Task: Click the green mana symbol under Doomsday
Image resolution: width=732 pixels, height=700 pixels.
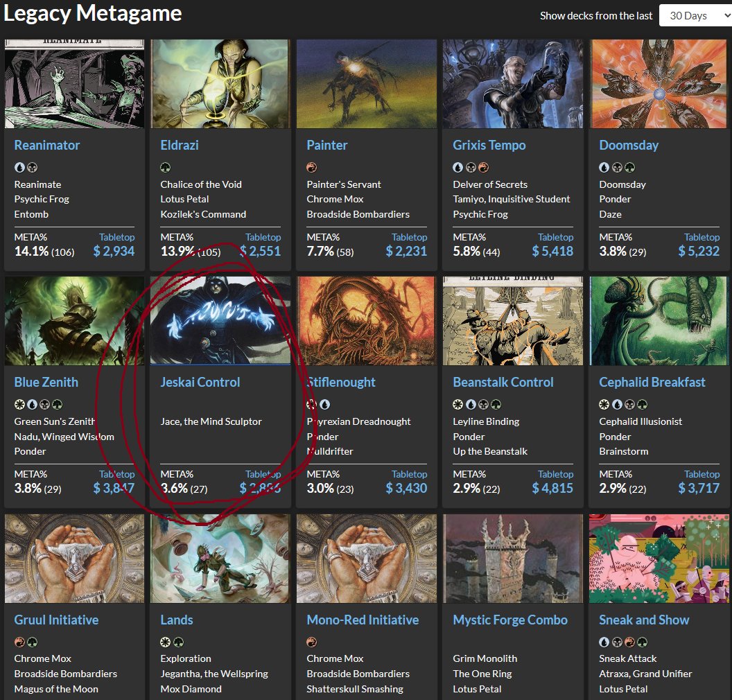Action: (630, 167)
